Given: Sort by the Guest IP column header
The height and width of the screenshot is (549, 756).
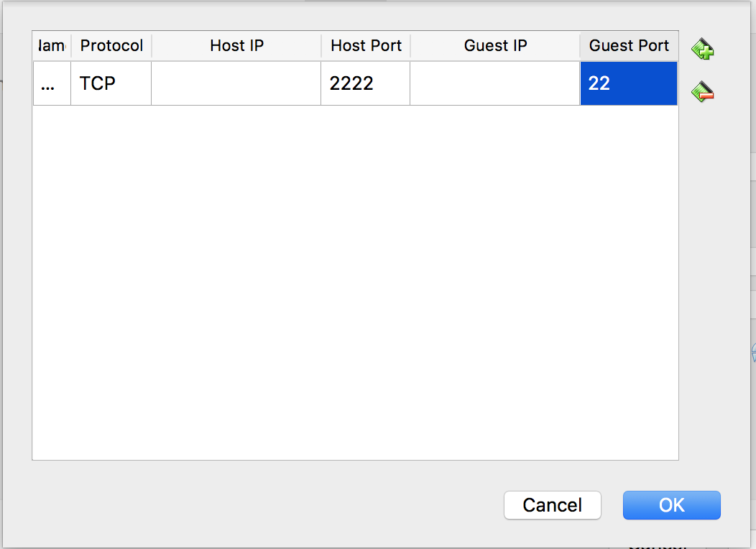Looking at the screenshot, I should pos(495,46).
